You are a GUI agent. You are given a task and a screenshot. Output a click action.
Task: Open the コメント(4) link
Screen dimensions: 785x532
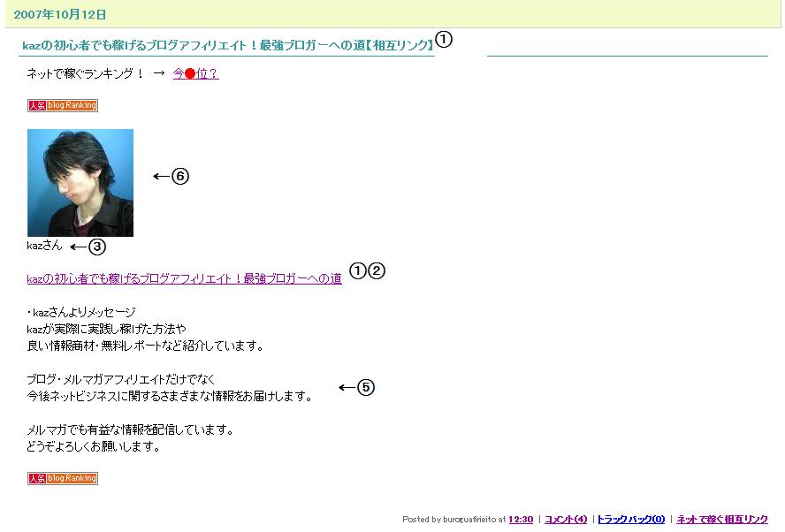point(566,520)
